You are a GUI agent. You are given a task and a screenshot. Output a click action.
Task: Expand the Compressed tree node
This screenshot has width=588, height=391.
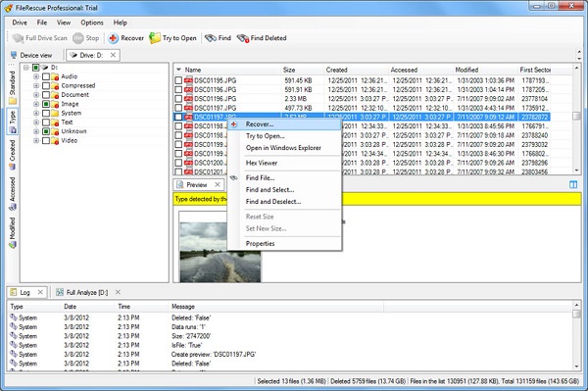(x=36, y=86)
